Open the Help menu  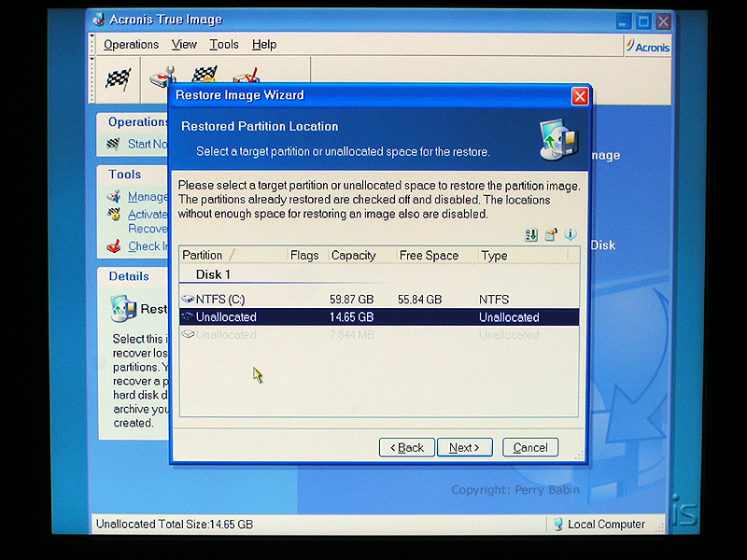pyautogui.click(x=264, y=45)
